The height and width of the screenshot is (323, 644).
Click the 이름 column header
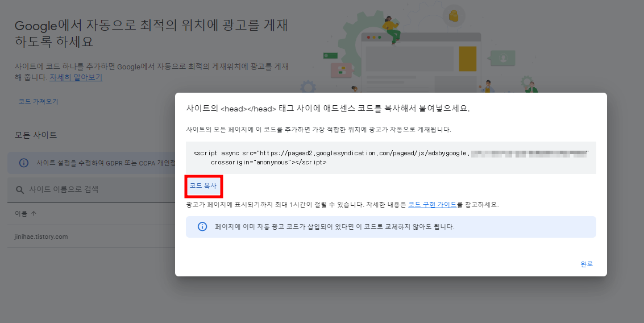(21, 213)
